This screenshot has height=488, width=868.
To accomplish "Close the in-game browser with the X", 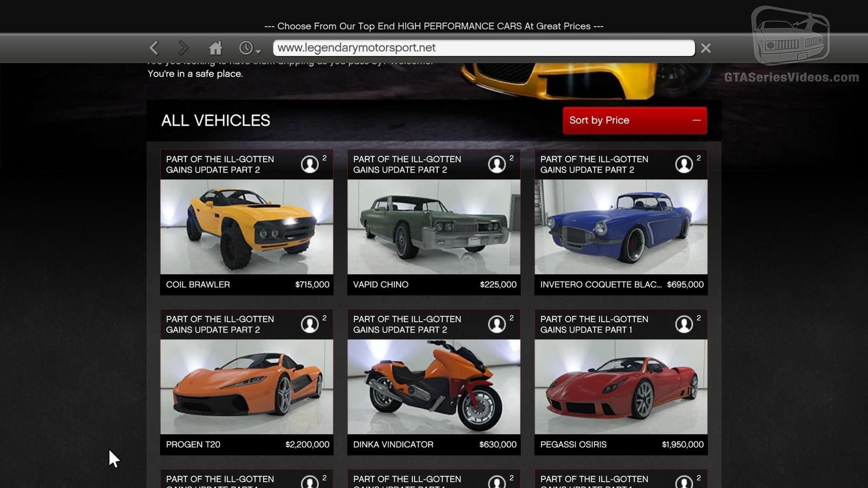I will click(705, 48).
